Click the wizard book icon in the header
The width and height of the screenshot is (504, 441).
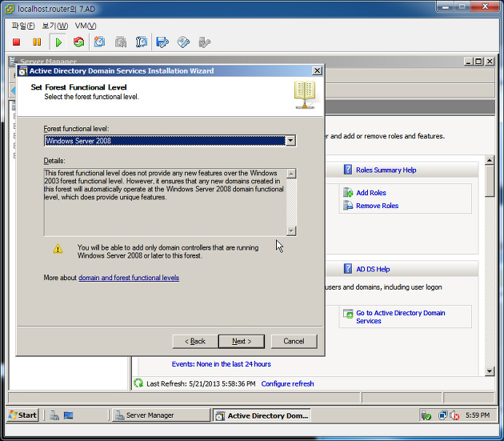[305, 94]
